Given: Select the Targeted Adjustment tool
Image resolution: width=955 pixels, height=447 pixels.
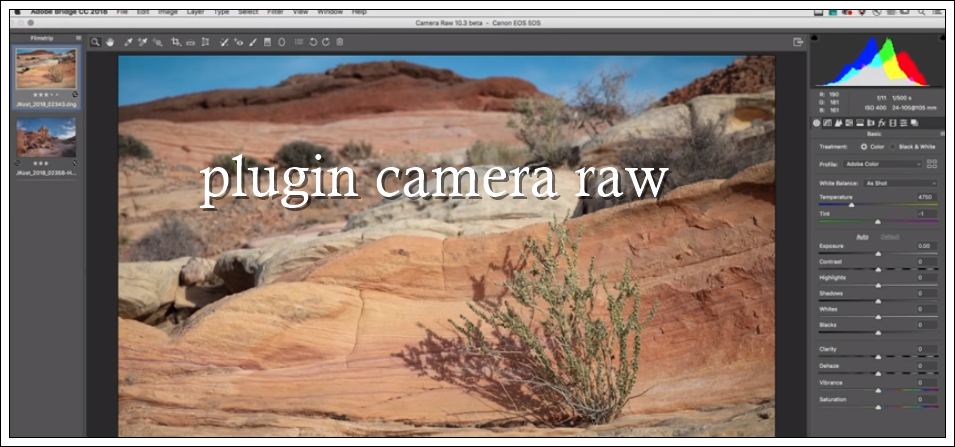Looking at the screenshot, I should click(x=158, y=42).
